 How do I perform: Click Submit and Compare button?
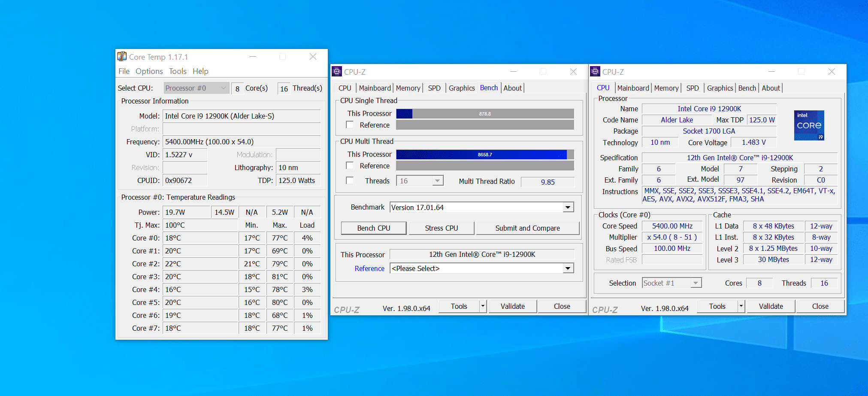[528, 228]
